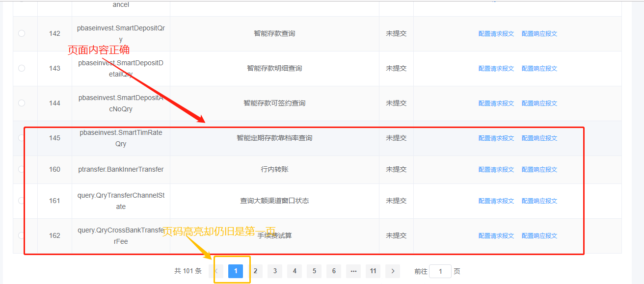Go to page 2
Screen dimensions: 644x284
255,271
